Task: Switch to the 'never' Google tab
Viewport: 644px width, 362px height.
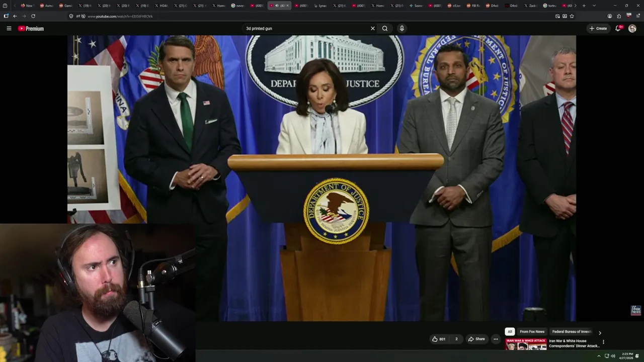Action: [238, 6]
